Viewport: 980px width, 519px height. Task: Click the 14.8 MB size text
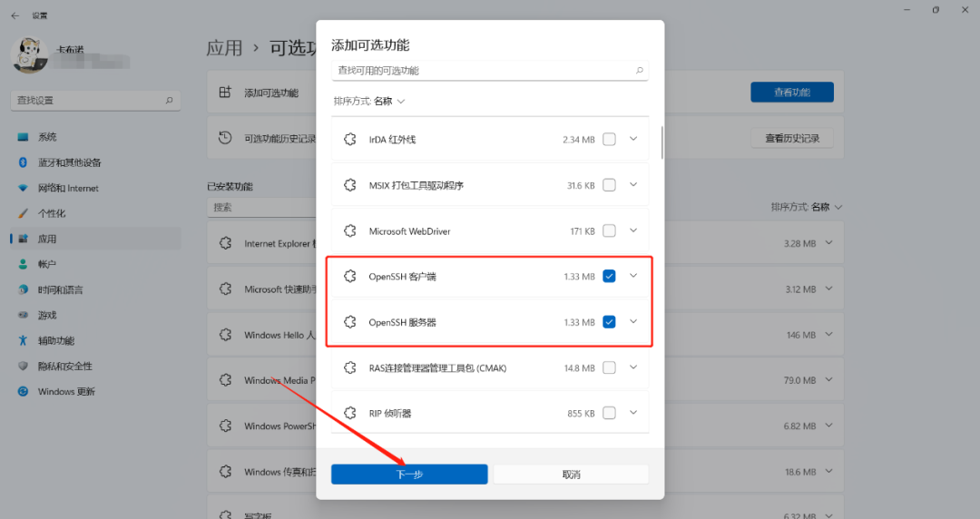[x=579, y=368]
